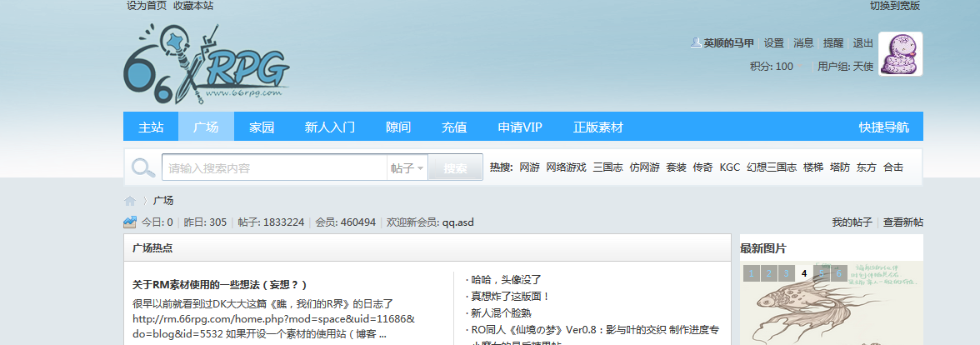Click the statistics chart icon
This screenshot has height=345, width=980.
click(x=130, y=222)
